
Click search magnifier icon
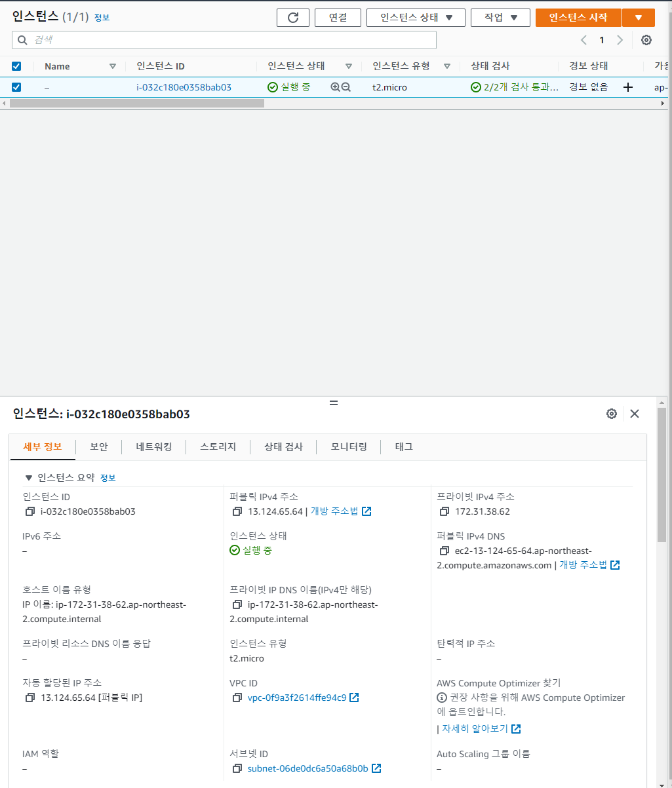[x=23, y=40]
